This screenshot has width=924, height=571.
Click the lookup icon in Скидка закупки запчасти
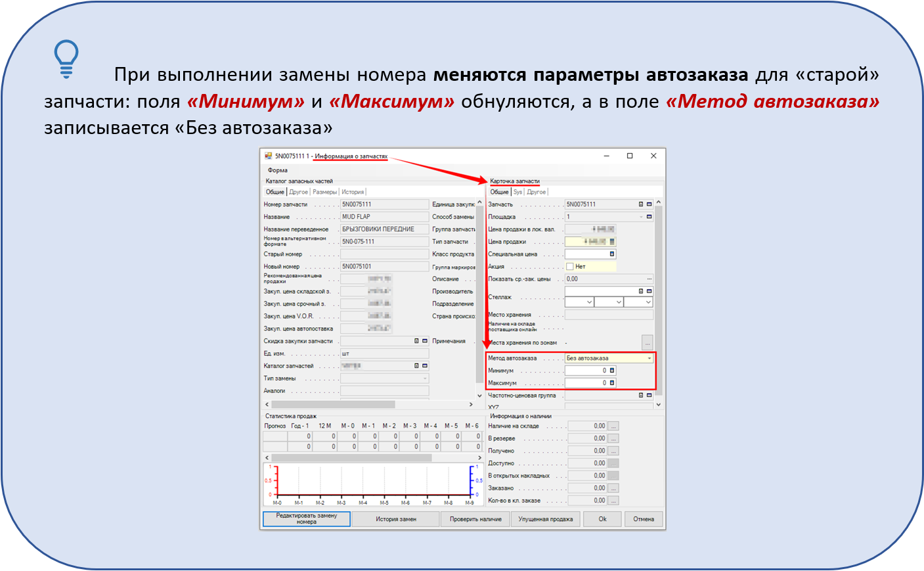pos(416,341)
